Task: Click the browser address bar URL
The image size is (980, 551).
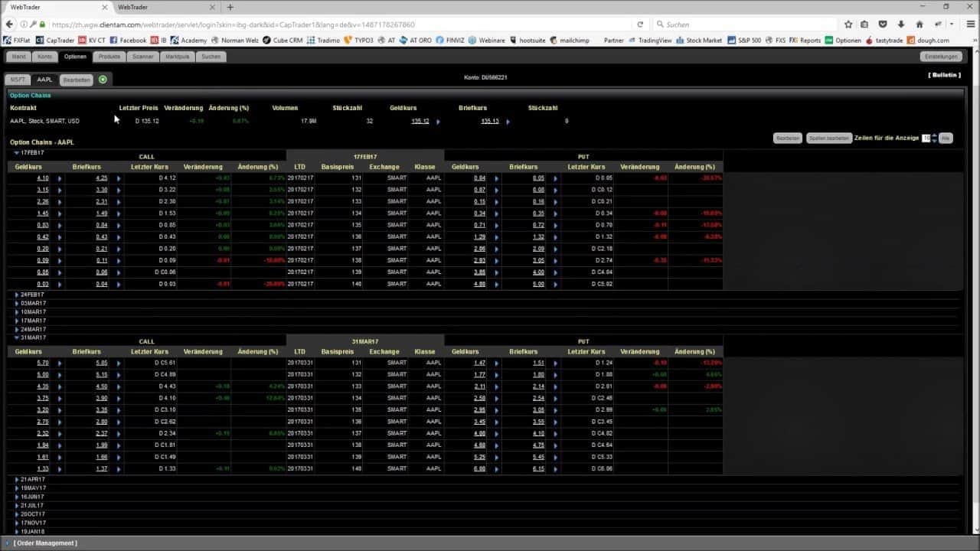Action: (x=233, y=24)
